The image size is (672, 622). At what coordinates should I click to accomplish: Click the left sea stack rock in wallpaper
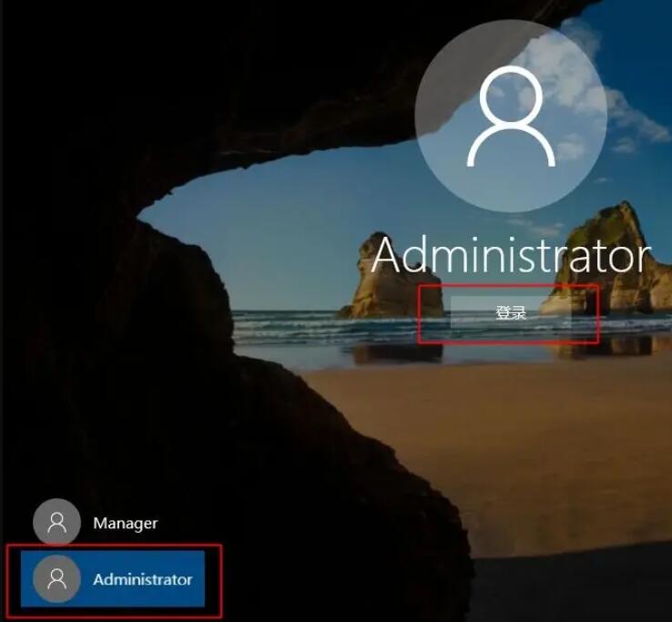click(x=382, y=278)
